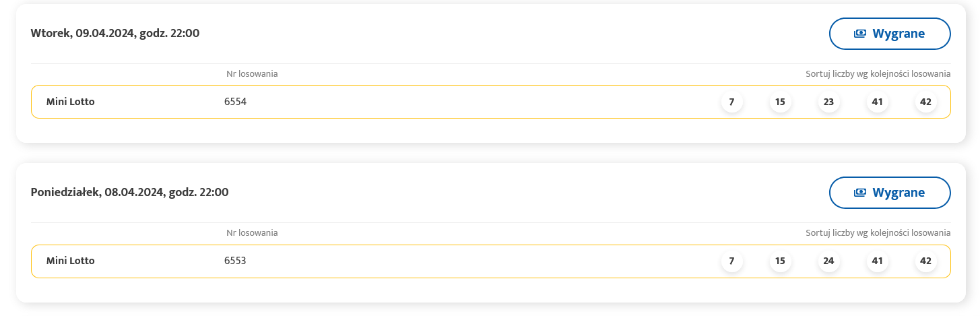The image size is (980, 316).
Task: Click number ball 15 in draw 6554
Action: click(x=780, y=102)
